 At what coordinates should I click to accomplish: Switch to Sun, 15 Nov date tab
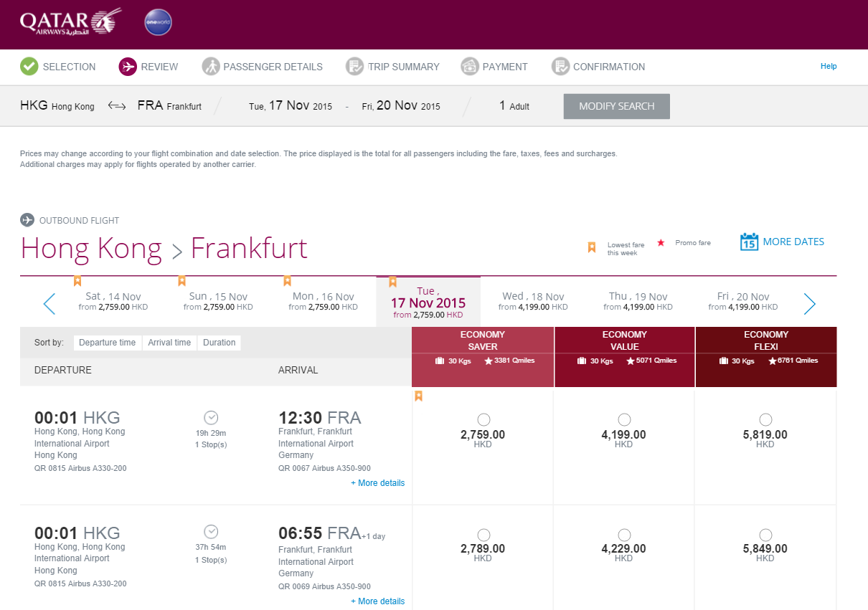coord(219,301)
